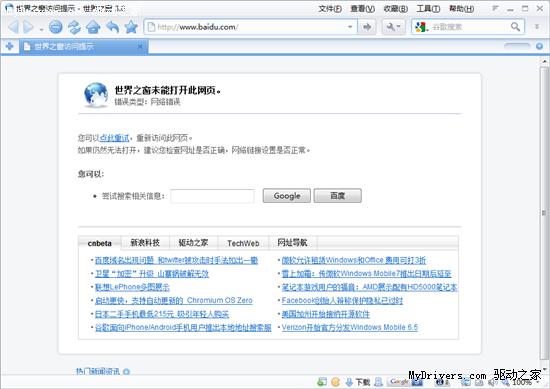Go back with the Back arrow
Viewport: 550px width, 389px height.
(x=13, y=27)
